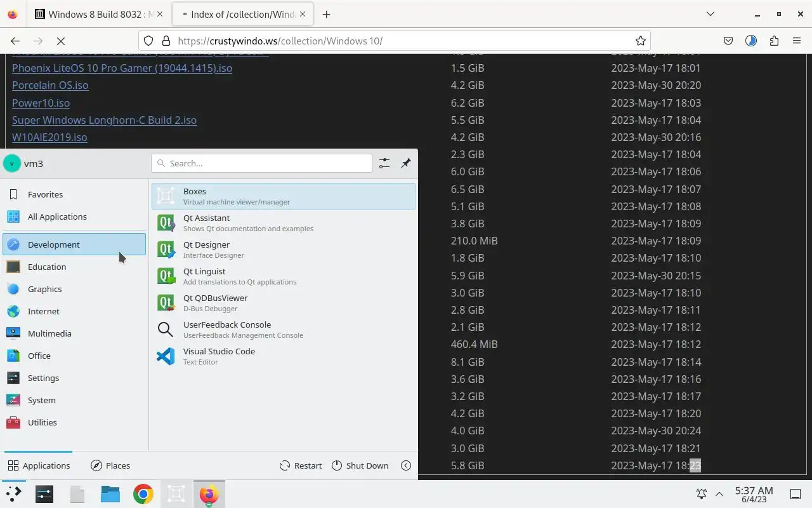Open the Pocket save icon
The image size is (812, 508).
(728, 41)
